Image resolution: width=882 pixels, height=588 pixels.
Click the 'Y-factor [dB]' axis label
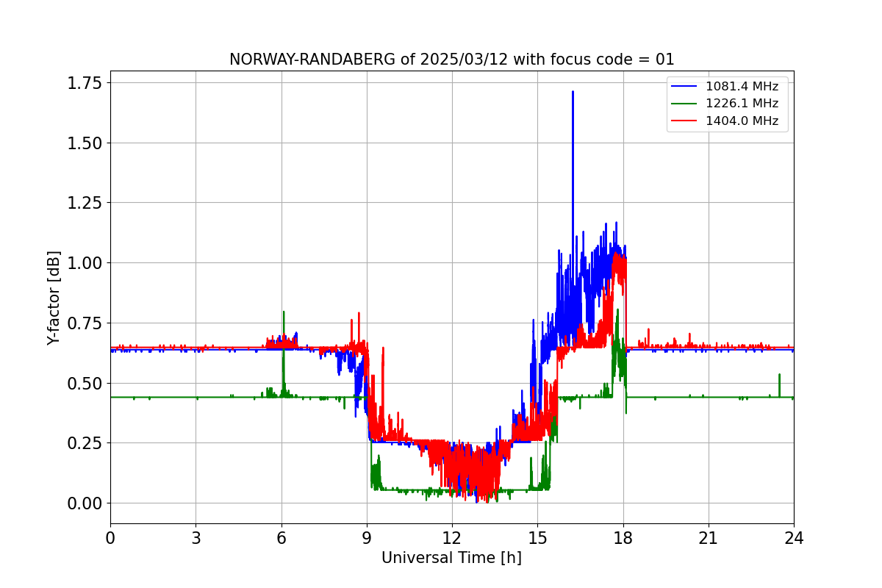point(54,298)
